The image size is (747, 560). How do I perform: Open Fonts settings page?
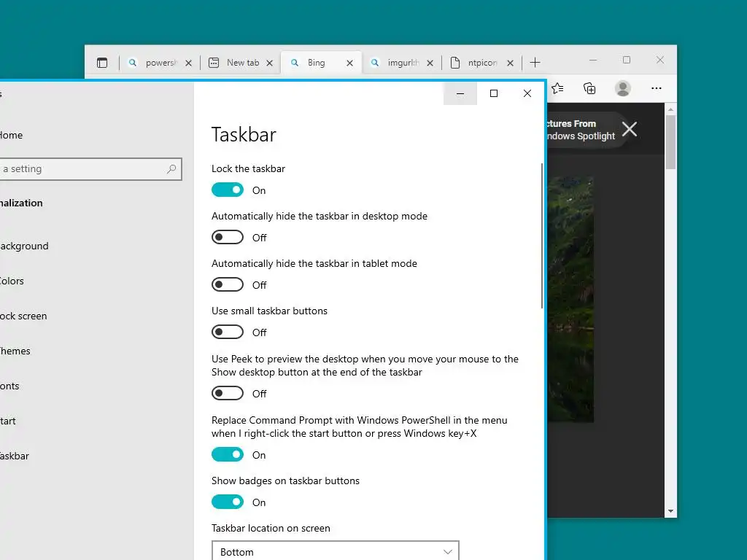9,386
